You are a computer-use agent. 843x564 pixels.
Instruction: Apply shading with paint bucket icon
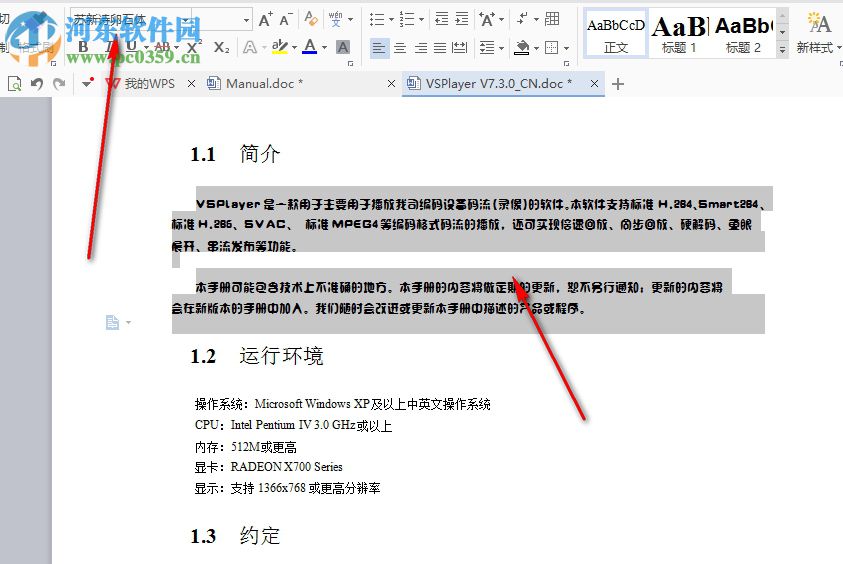coord(521,48)
